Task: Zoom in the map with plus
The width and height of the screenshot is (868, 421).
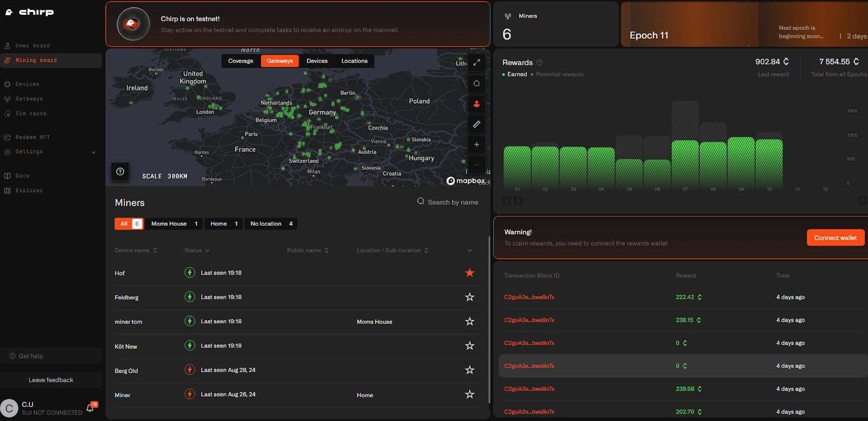Action: click(x=476, y=144)
